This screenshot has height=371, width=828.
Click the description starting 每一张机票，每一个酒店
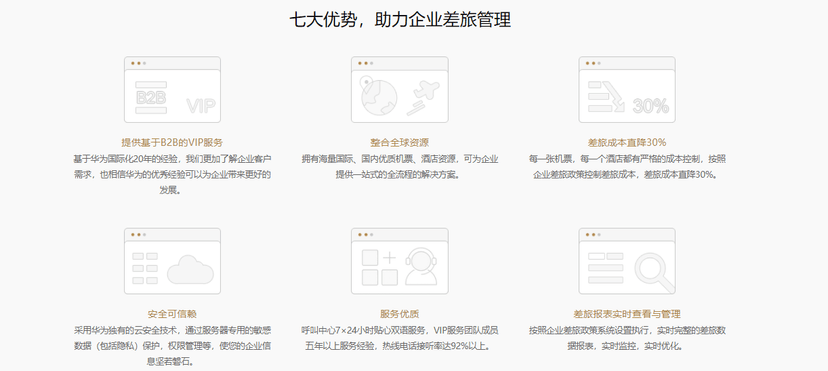627,167
